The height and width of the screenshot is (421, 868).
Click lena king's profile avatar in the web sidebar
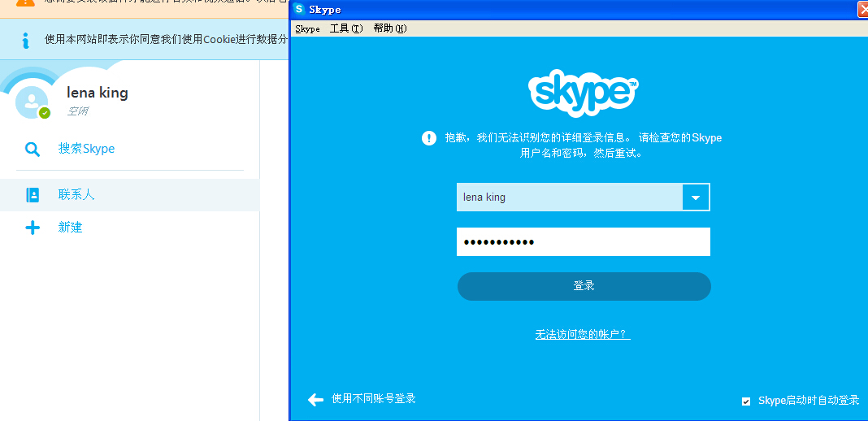32,102
